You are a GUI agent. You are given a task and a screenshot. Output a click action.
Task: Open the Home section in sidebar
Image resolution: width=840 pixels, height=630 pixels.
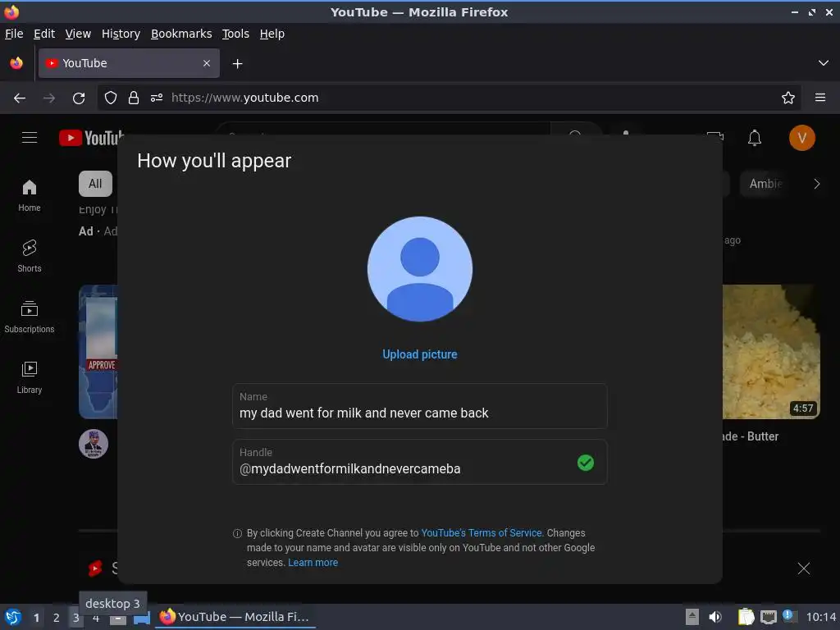coord(30,195)
